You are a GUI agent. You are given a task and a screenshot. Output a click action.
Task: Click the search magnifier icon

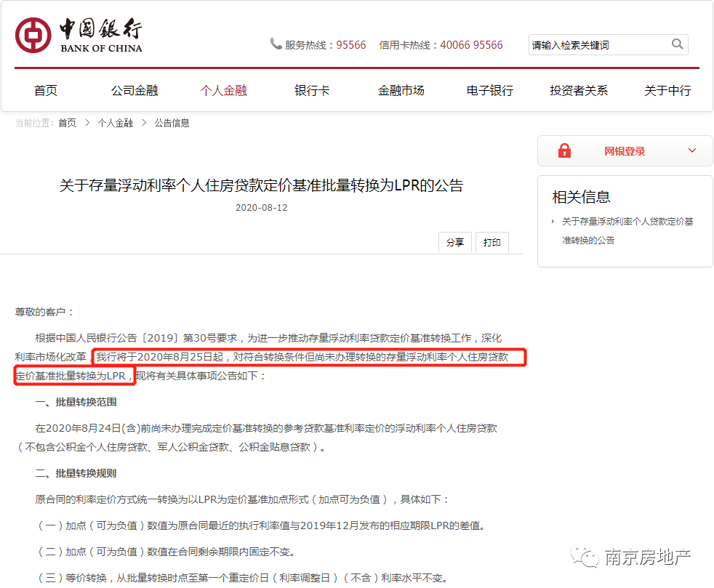(677, 44)
